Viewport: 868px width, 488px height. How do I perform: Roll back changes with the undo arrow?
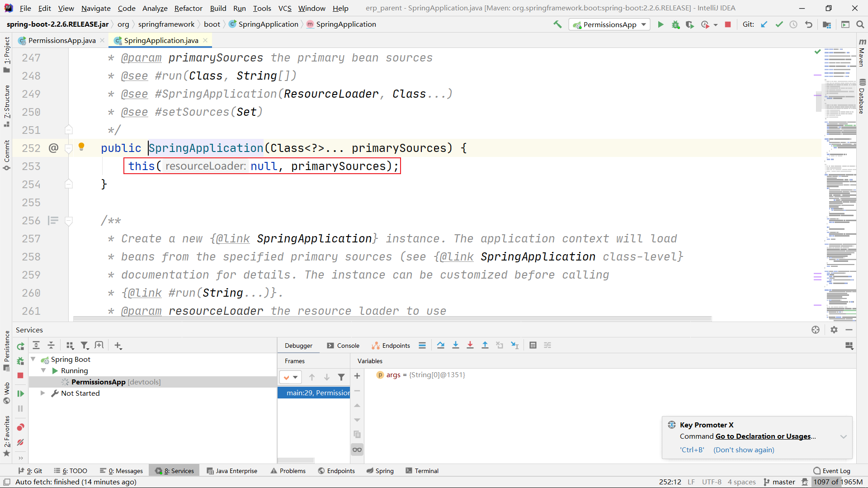point(809,24)
